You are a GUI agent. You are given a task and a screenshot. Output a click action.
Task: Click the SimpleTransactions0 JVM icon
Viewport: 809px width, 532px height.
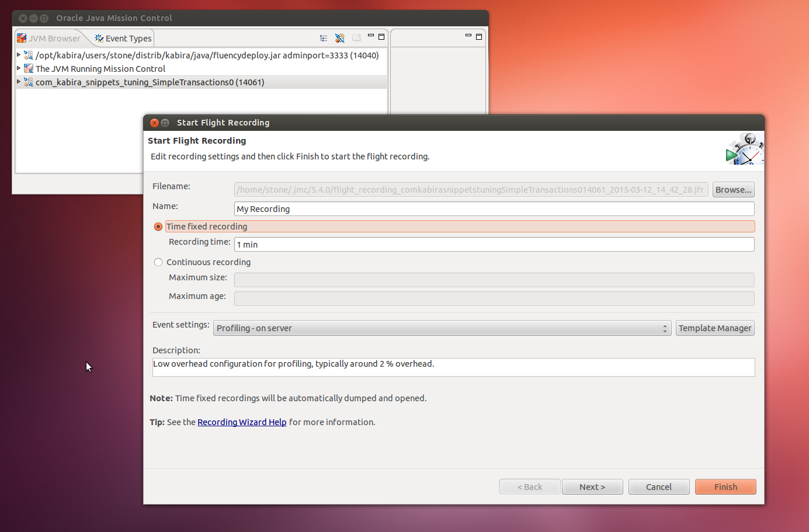pos(28,82)
